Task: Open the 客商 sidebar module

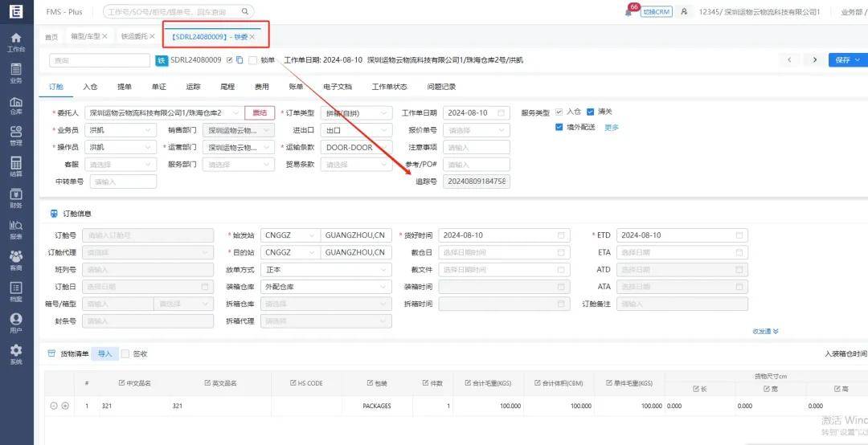Action: pos(16,261)
